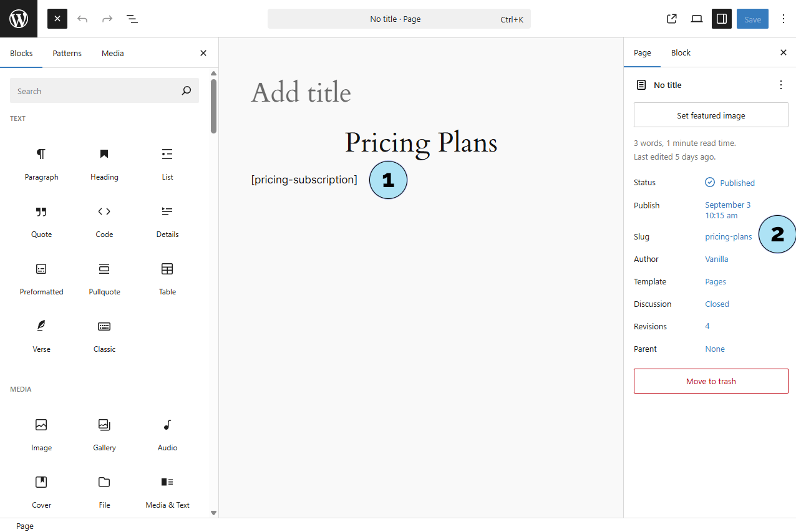The width and height of the screenshot is (796, 532).
Task: Toggle the Settings sidebar panel
Action: click(x=722, y=19)
